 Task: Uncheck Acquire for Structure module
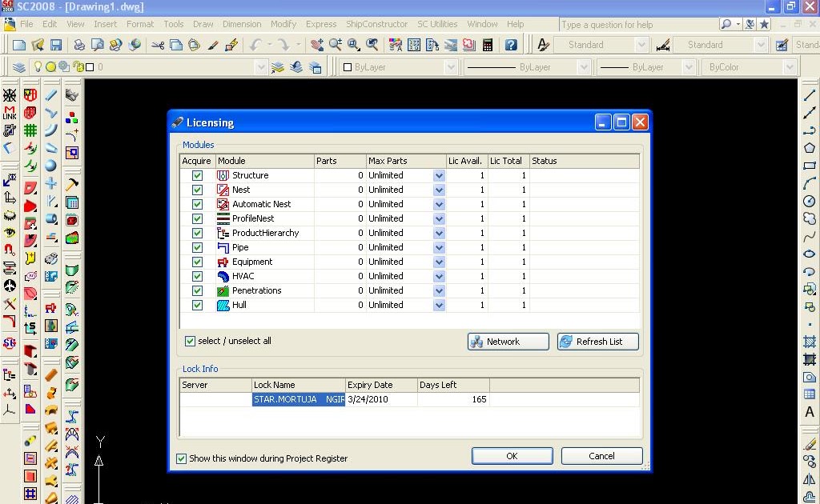(x=197, y=175)
